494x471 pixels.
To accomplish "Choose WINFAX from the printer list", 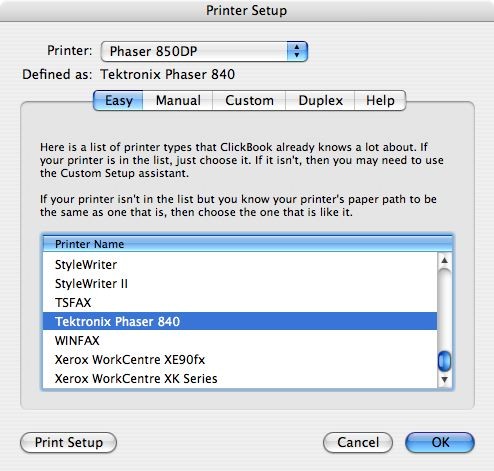I will (240, 341).
